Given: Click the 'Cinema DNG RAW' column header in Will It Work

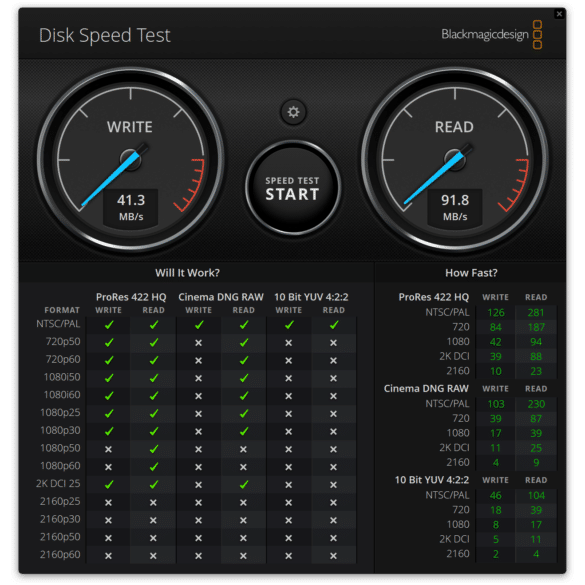Looking at the screenshot, I should coord(221,297).
